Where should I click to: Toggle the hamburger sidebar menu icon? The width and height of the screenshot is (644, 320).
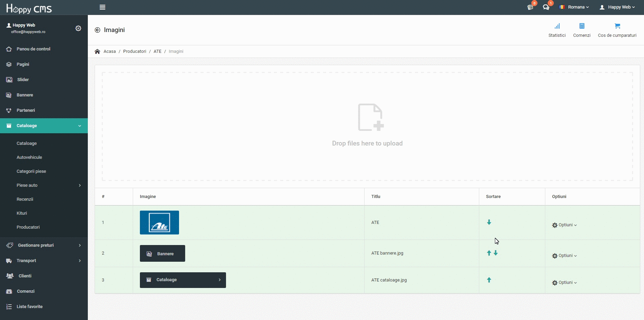click(x=102, y=7)
